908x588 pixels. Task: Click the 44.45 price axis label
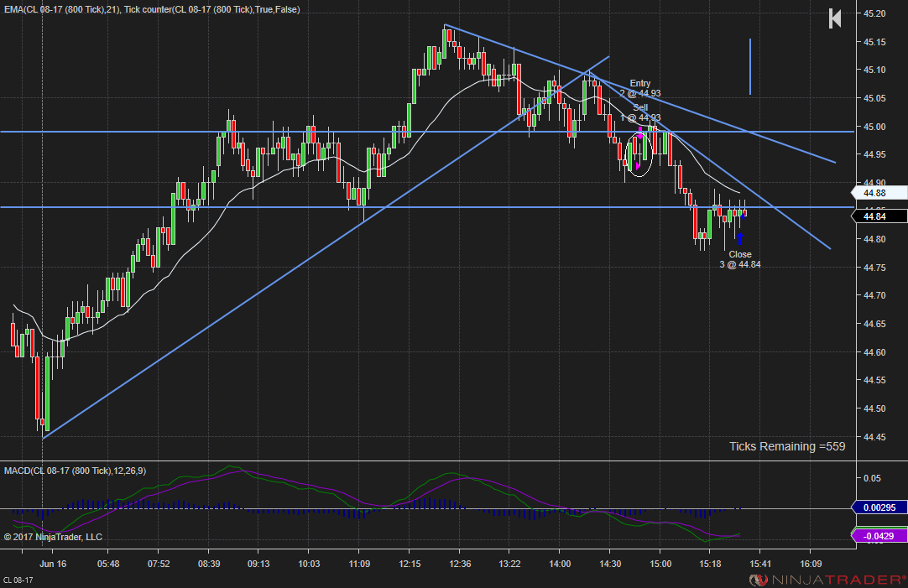874,437
